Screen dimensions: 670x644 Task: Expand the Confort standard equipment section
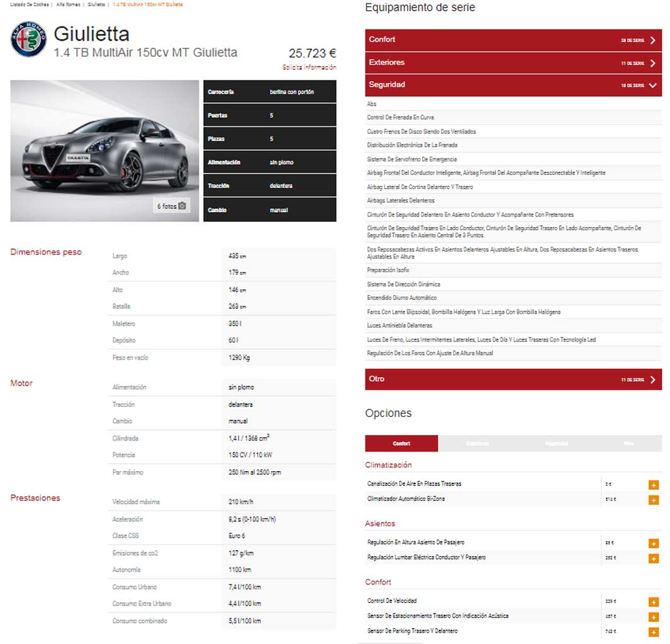click(513, 40)
